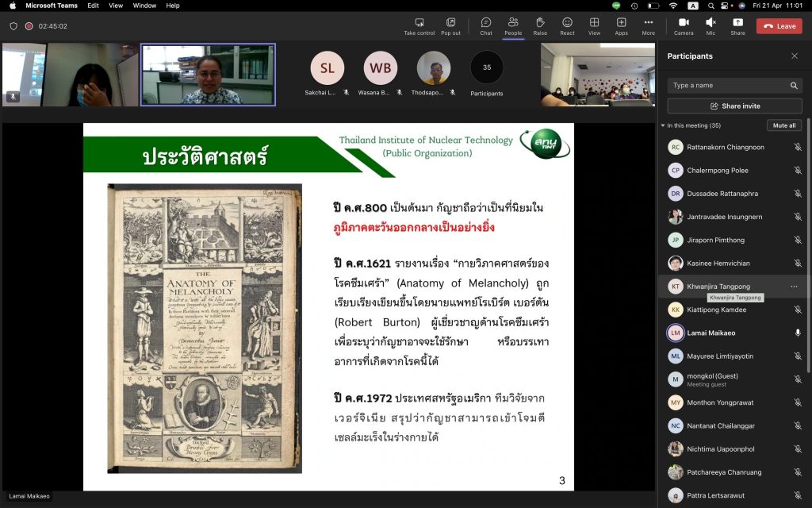Collapse the In this meeting (35) section
Viewport: 812px width, 508px height.
[663, 125]
